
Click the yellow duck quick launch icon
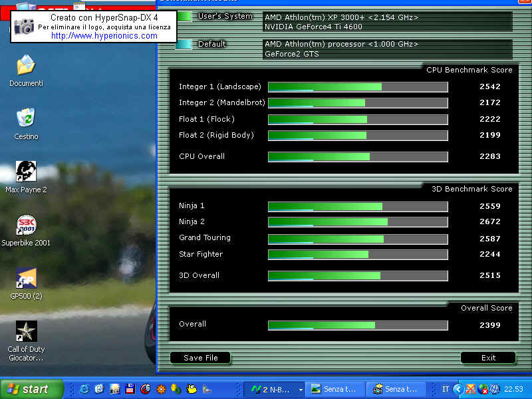[192, 389]
